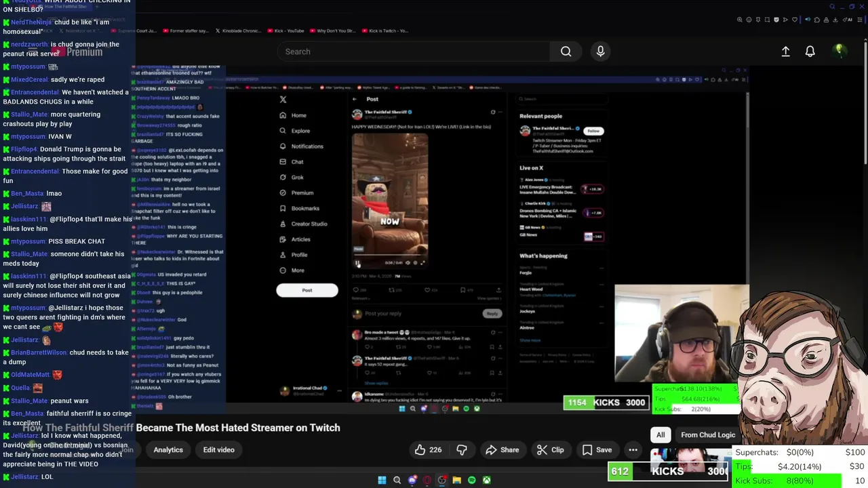
Task: Click the YouTube Clip button
Action: click(550, 450)
